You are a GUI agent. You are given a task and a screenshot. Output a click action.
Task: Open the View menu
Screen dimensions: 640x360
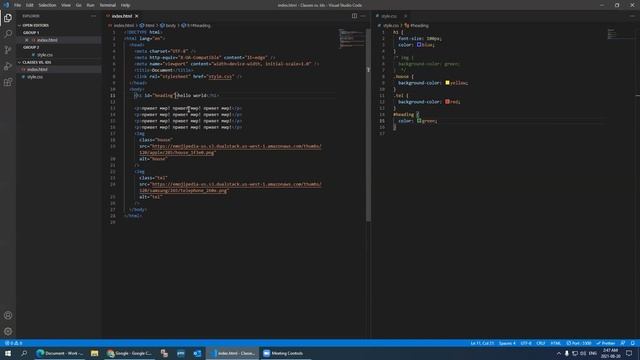pyautogui.click(x=66, y=5)
